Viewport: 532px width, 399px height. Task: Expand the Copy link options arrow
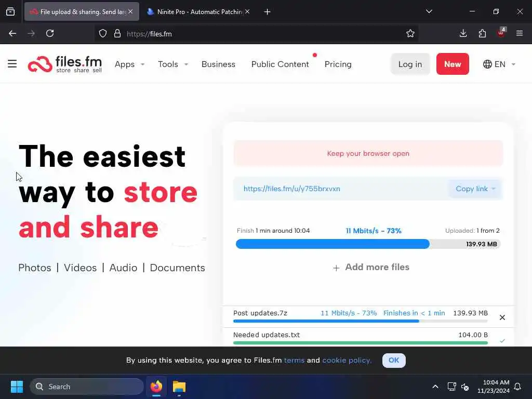[x=494, y=189]
